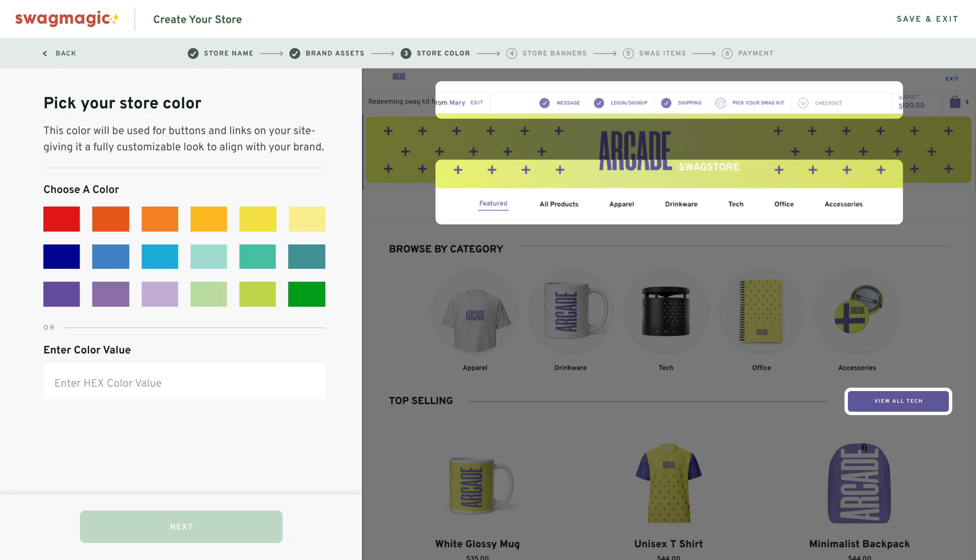Click Save & Exit link

coord(927,19)
